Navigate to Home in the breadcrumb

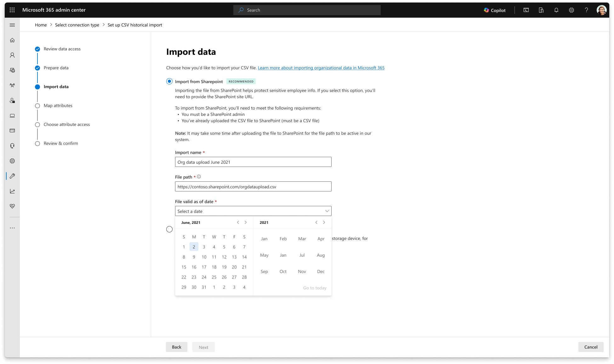coord(41,25)
